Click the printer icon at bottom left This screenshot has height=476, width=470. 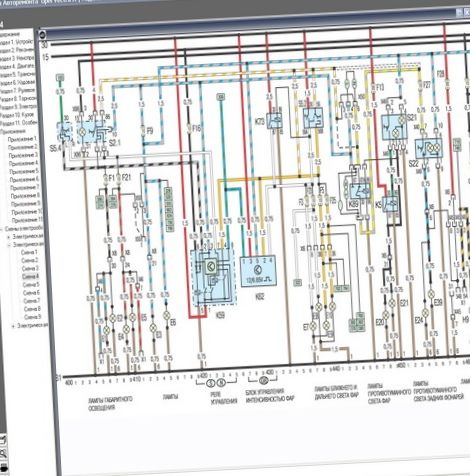(x=4, y=469)
